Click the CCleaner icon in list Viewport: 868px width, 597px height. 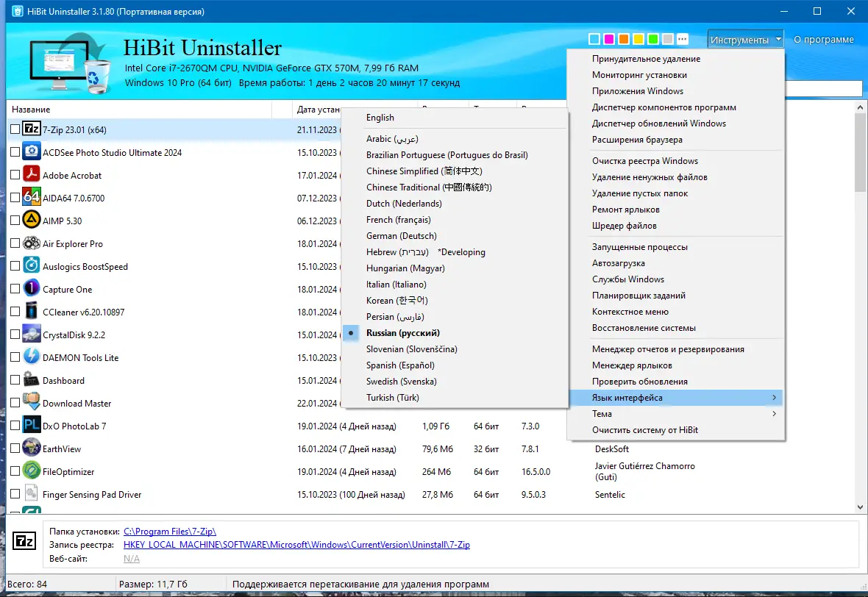32,312
